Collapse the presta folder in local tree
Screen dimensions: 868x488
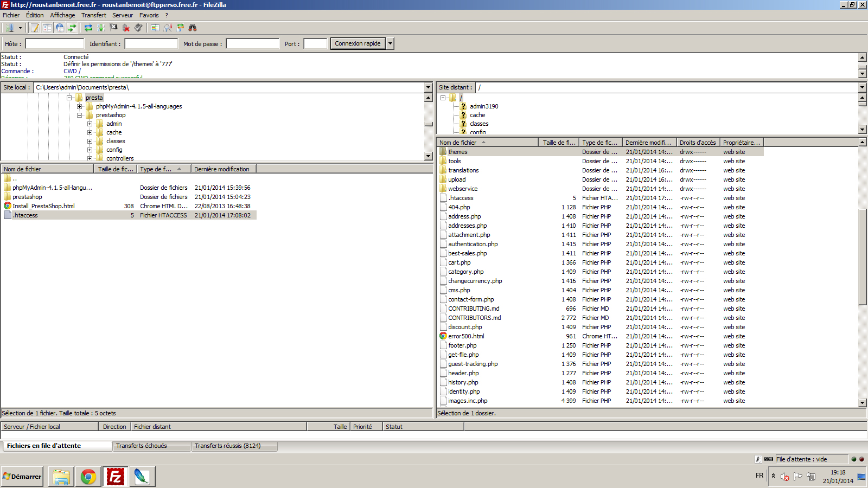point(69,98)
